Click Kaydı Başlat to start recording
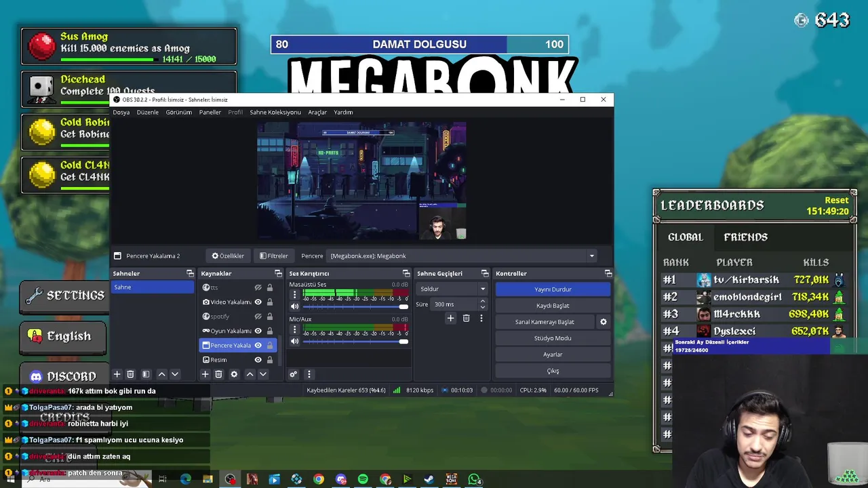 click(553, 306)
